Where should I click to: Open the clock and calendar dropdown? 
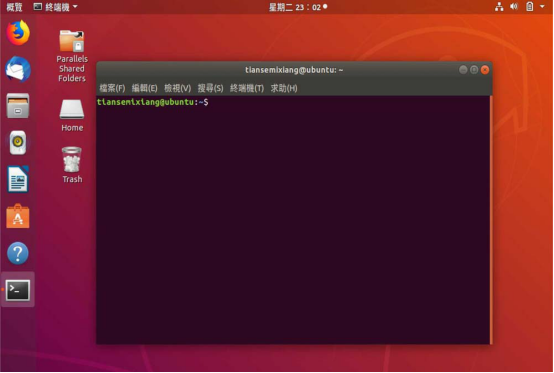pos(298,7)
